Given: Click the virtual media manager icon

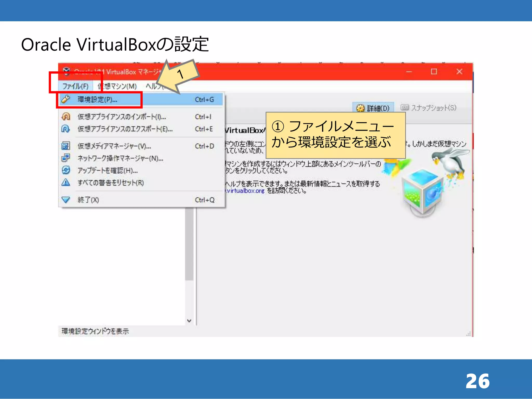Looking at the screenshot, I should tap(66, 146).
